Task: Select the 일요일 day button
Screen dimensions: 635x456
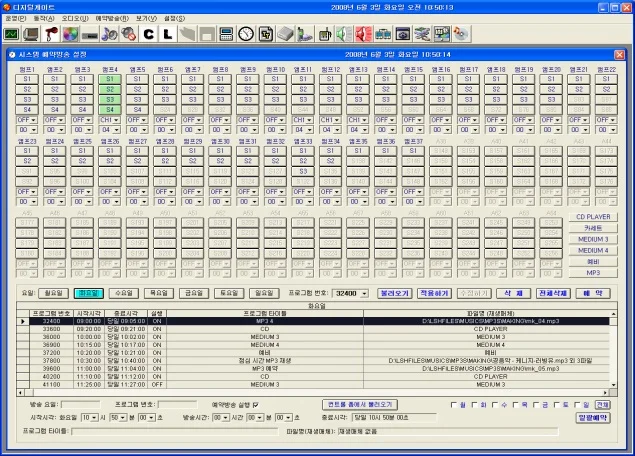Action: tap(264, 293)
